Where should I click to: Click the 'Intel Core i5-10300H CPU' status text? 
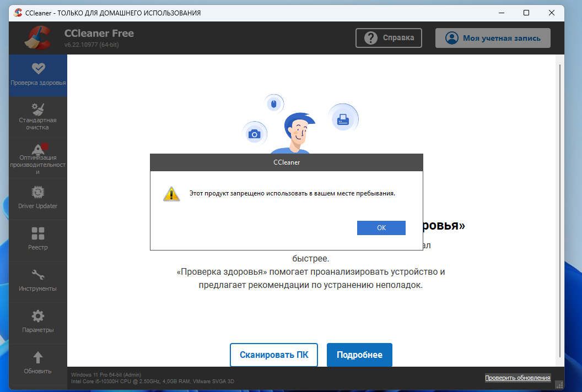tap(153, 381)
